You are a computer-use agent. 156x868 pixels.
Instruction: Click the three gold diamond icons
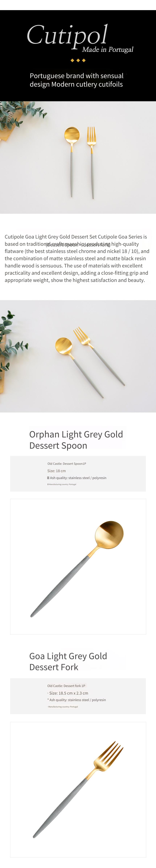pos(78,60)
